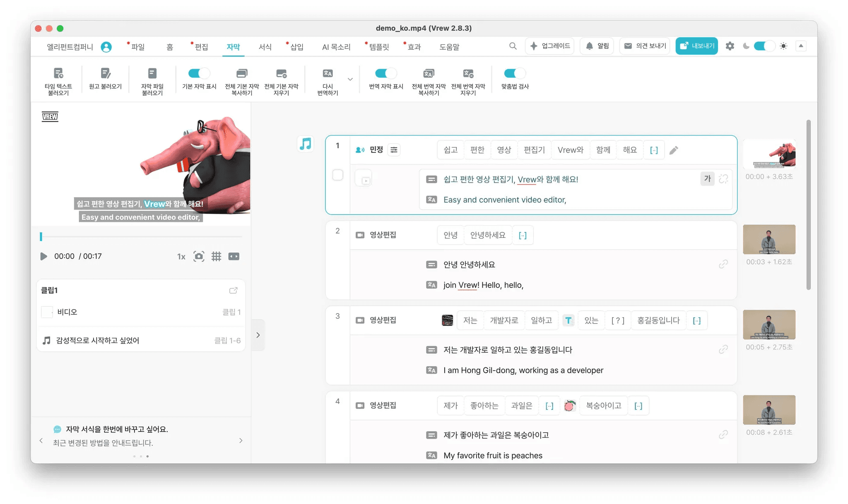
Task: Click the 홈 tab
Action: pos(170,47)
